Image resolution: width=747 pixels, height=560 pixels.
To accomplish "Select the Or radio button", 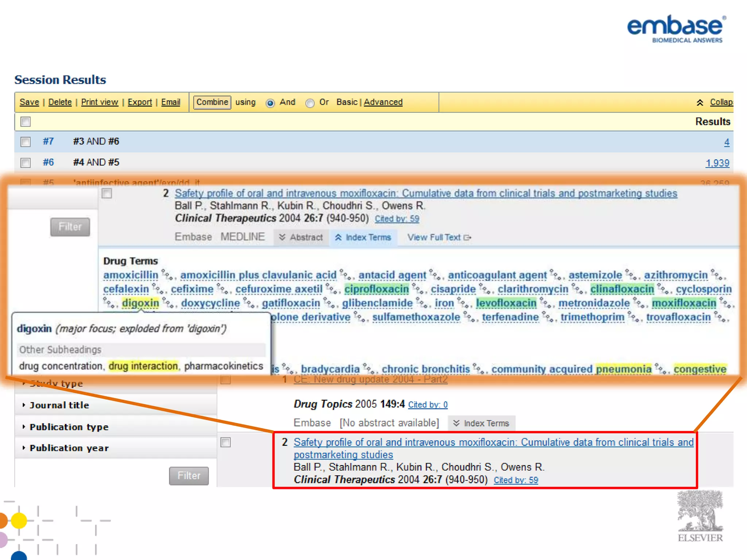I will coord(310,103).
